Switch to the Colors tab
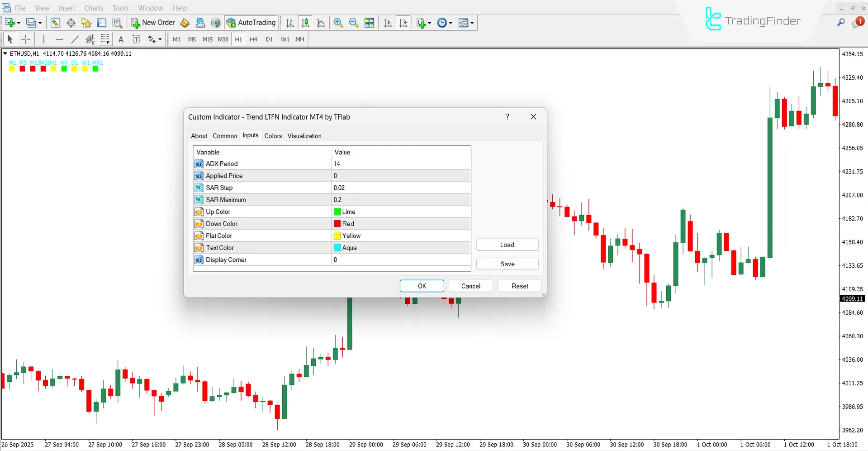 tap(273, 136)
